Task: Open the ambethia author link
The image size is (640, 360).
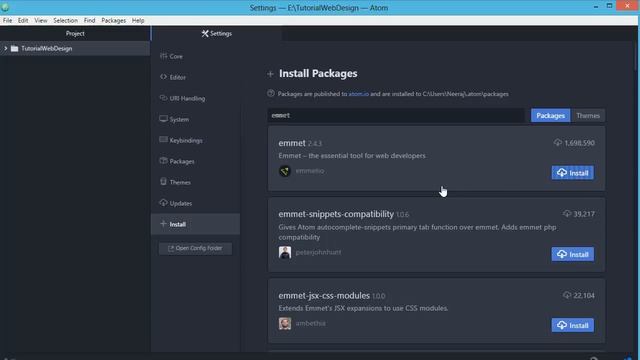Action: click(311, 323)
